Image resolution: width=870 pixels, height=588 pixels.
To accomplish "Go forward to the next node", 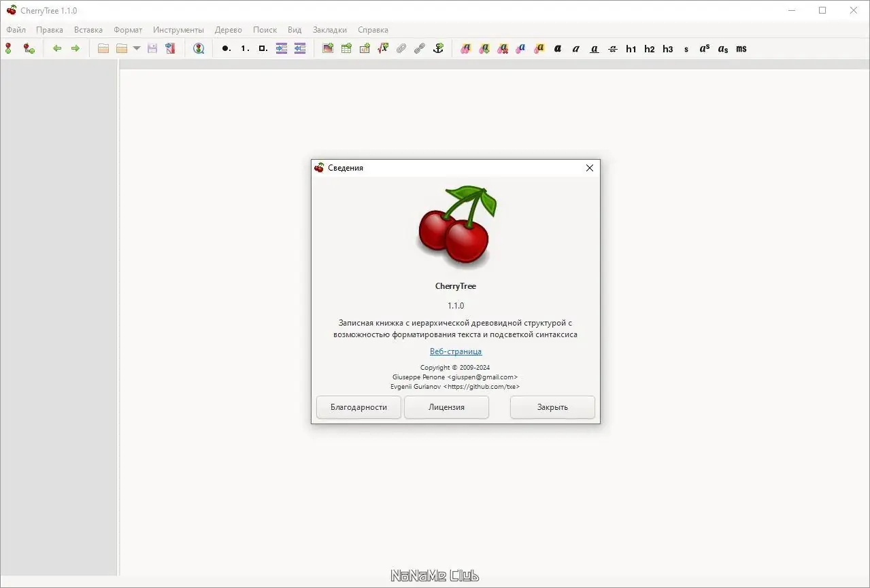I will 76,48.
